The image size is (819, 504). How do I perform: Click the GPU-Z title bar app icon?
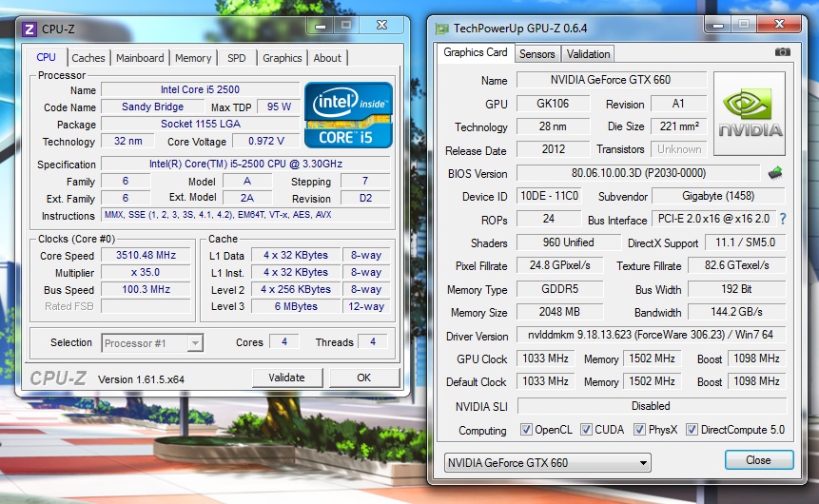click(x=442, y=29)
